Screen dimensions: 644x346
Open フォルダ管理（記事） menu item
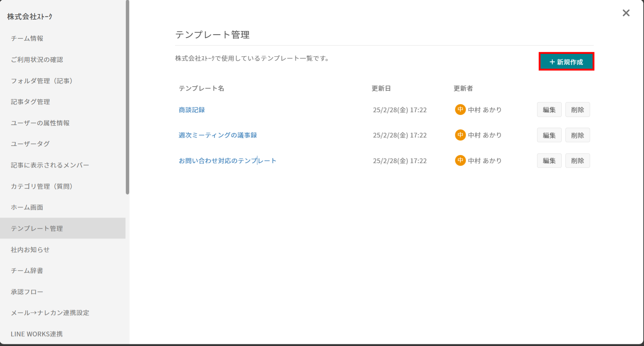point(41,81)
